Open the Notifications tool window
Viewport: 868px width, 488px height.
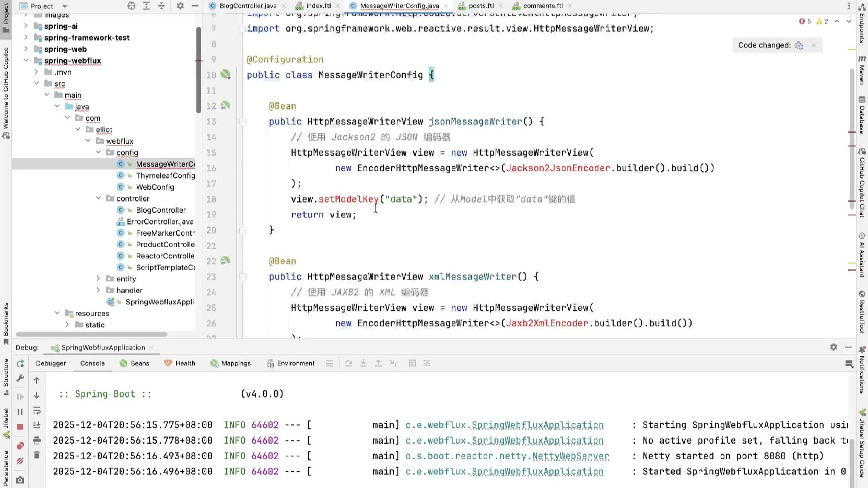coord(862,369)
